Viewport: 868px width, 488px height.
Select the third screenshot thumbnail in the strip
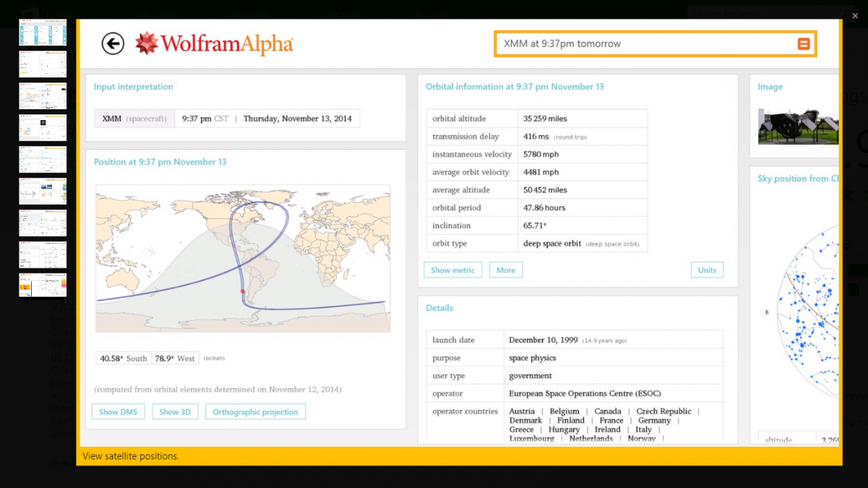click(43, 96)
